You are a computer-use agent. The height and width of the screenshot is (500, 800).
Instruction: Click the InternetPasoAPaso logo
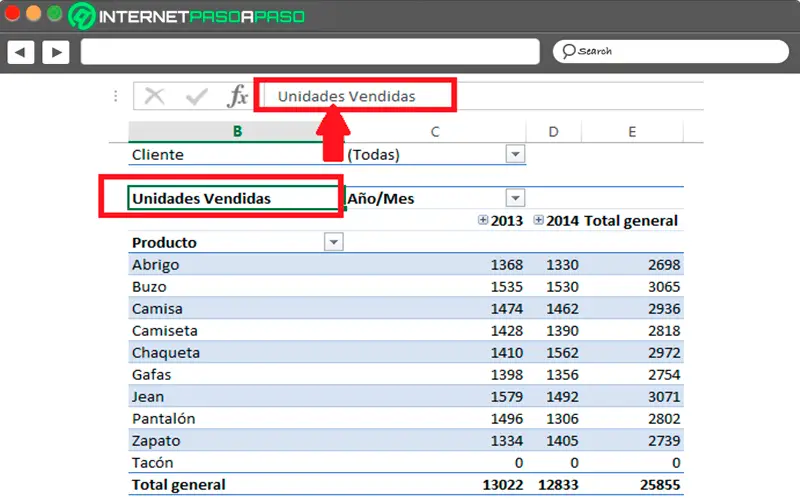[x=187, y=16]
